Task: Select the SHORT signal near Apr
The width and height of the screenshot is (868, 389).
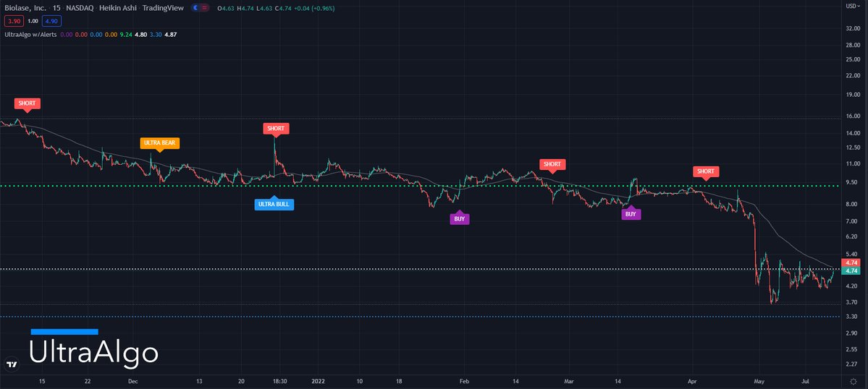Action: pos(706,171)
